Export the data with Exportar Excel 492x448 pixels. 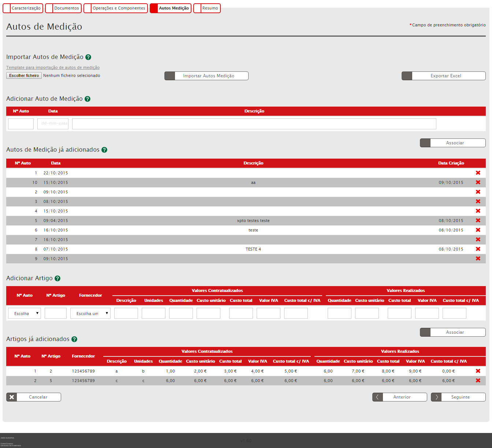444,76
